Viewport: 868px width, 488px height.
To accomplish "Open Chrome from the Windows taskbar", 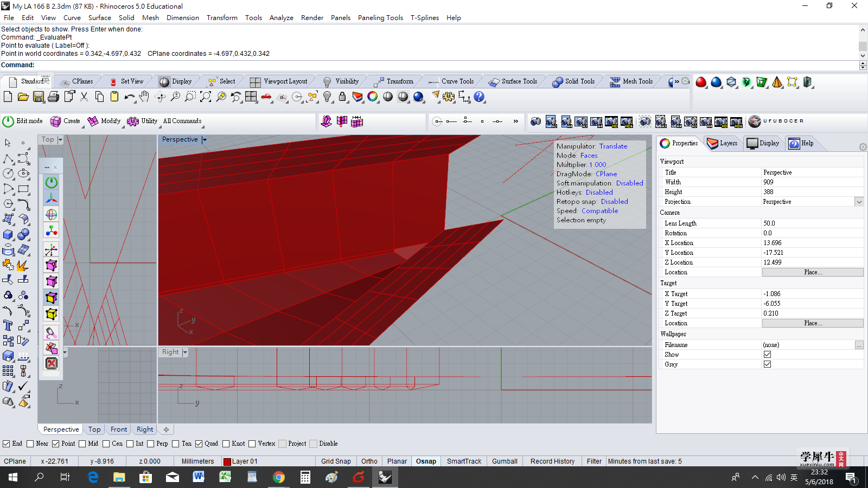I will (279, 477).
